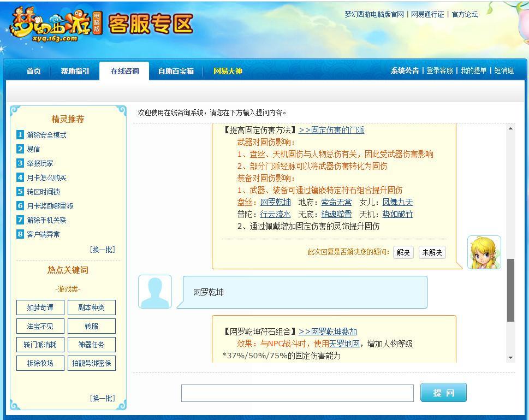
Task: Click number 1 badge beside 解除安全模式
Action: pyautogui.click(x=20, y=135)
